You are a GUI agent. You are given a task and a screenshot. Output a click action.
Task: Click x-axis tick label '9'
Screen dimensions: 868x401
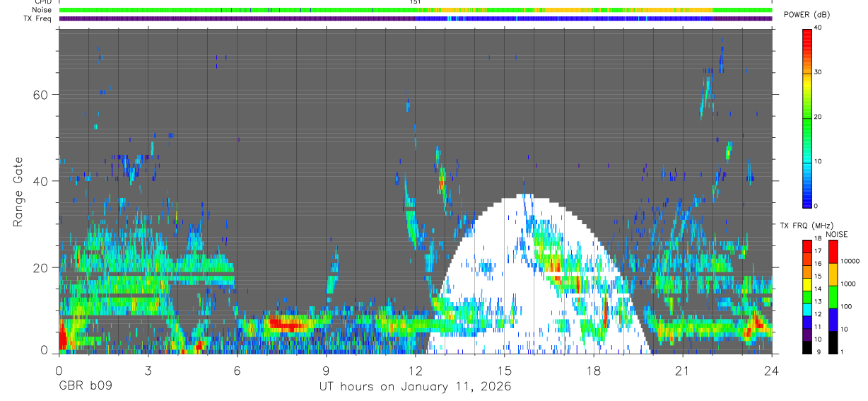pyautogui.click(x=326, y=371)
